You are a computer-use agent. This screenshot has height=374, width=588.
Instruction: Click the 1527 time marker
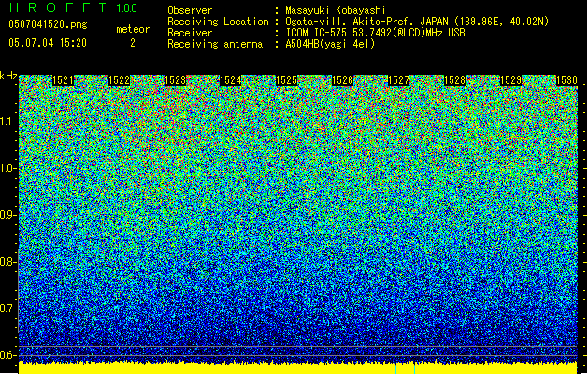(x=398, y=80)
